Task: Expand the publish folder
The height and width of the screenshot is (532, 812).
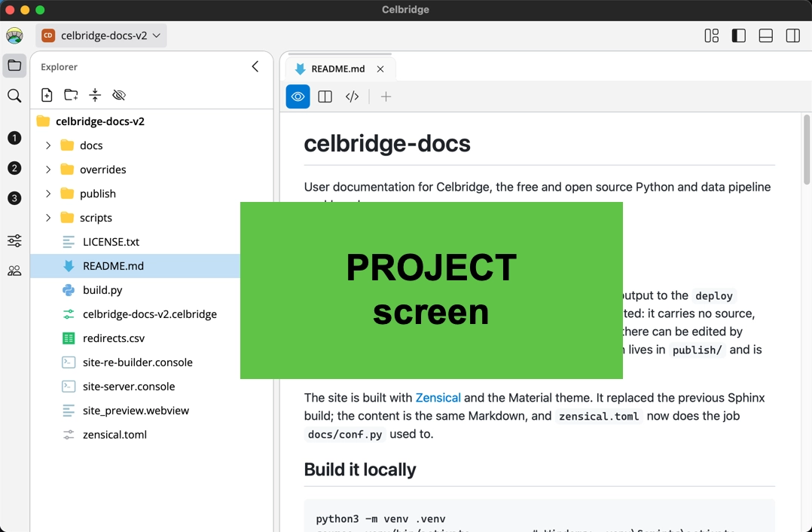Action: (48, 194)
